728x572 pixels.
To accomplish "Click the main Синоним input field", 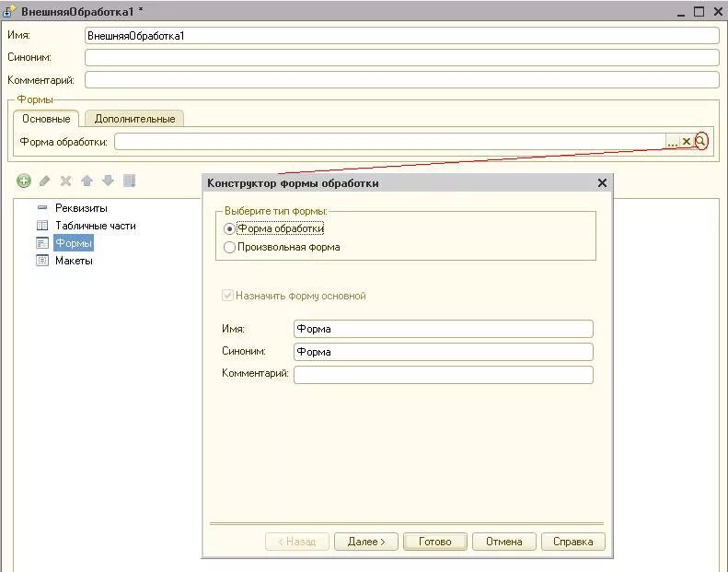I will tap(402, 58).
